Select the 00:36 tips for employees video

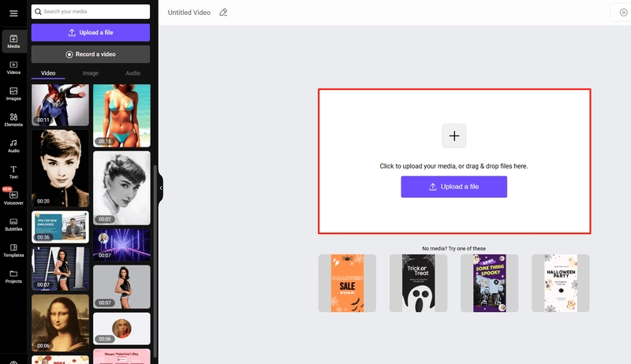pyautogui.click(x=61, y=227)
